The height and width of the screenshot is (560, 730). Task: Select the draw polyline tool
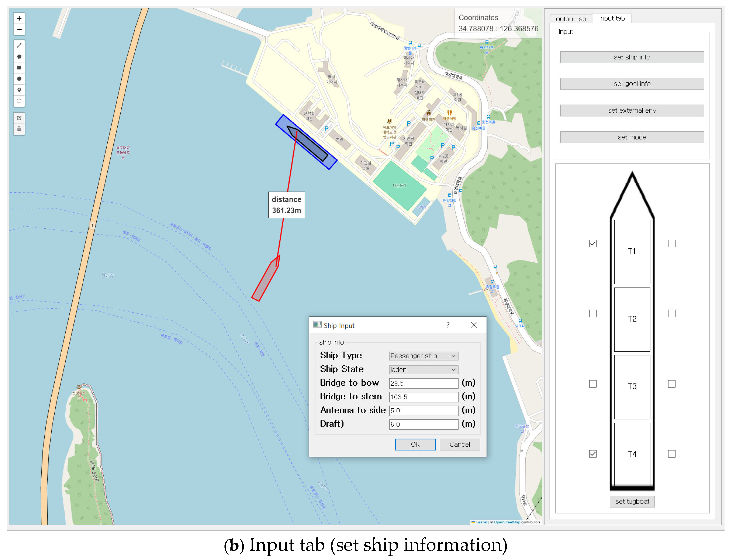point(19,45)
